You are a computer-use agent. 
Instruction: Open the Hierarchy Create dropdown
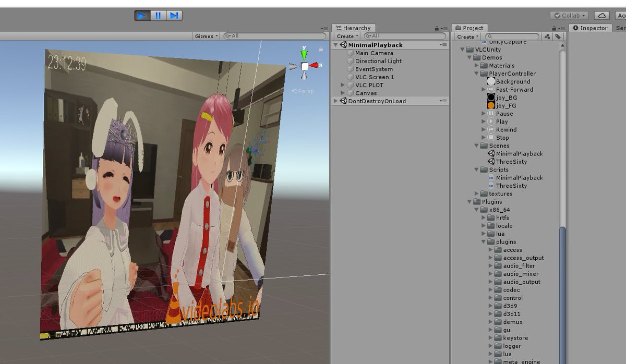click(x=347, y=37)
